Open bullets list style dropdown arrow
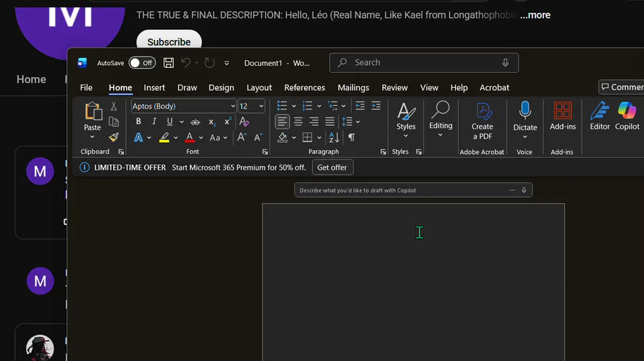644x361 pixels. click(293, 107)
